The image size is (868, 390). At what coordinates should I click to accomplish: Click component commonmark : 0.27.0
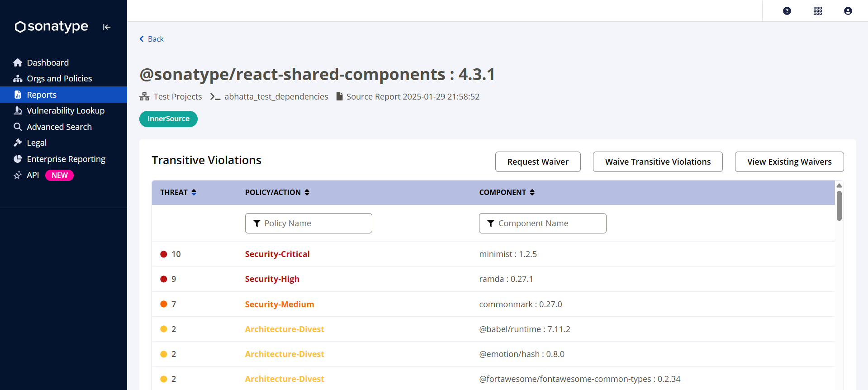click(521, 304)
